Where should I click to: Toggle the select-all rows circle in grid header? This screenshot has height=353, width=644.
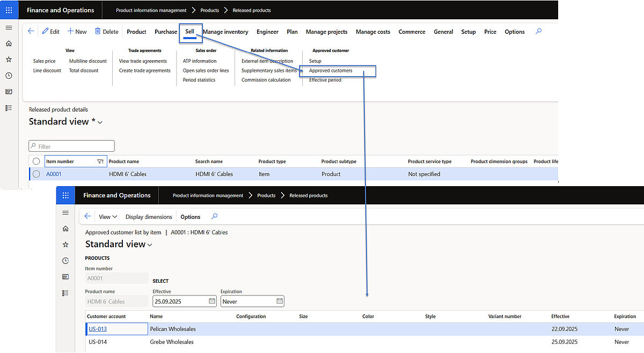coord(36,161)
